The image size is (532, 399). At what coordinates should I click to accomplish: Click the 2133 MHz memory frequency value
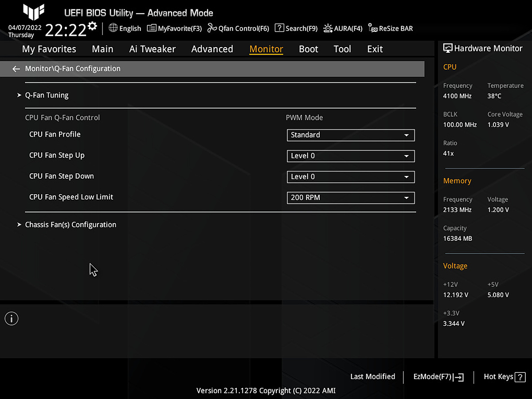point(458,210)
